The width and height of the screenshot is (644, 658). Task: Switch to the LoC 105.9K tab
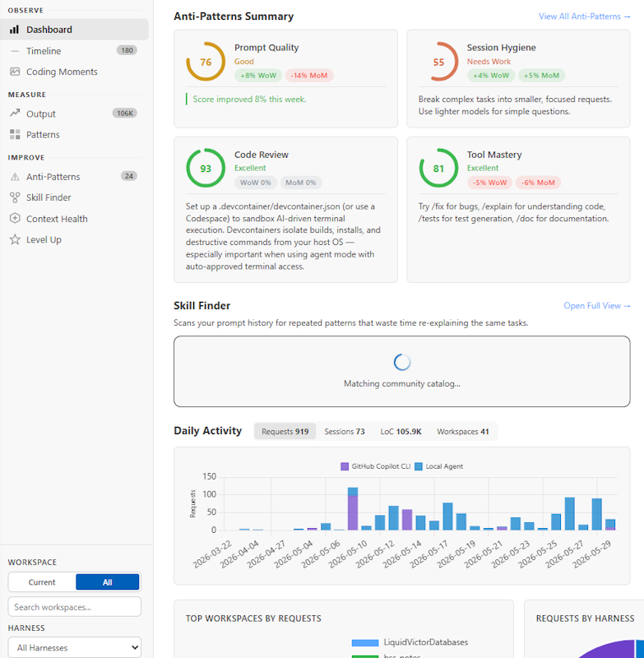(401, 431)
